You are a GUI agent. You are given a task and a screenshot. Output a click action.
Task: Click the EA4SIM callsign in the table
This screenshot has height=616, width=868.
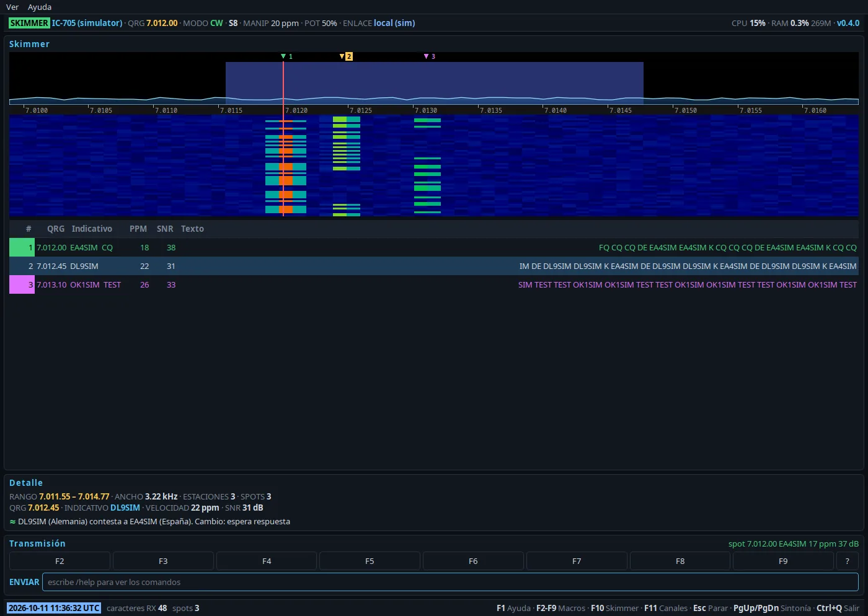(x=84, y=247)
